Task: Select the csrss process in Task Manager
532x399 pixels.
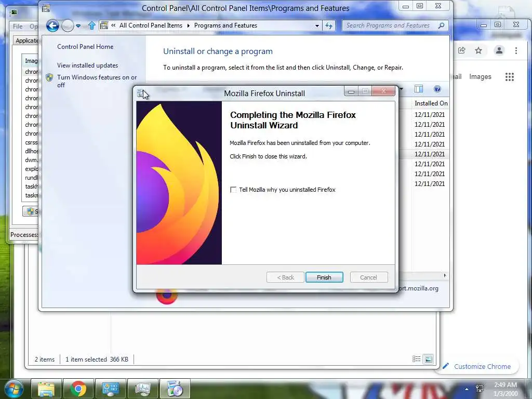Action: (x=31, y=142)
